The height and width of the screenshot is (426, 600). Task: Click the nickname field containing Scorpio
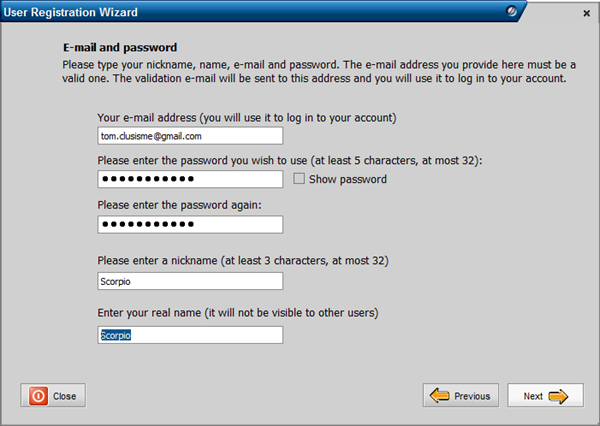click(190, 281)
